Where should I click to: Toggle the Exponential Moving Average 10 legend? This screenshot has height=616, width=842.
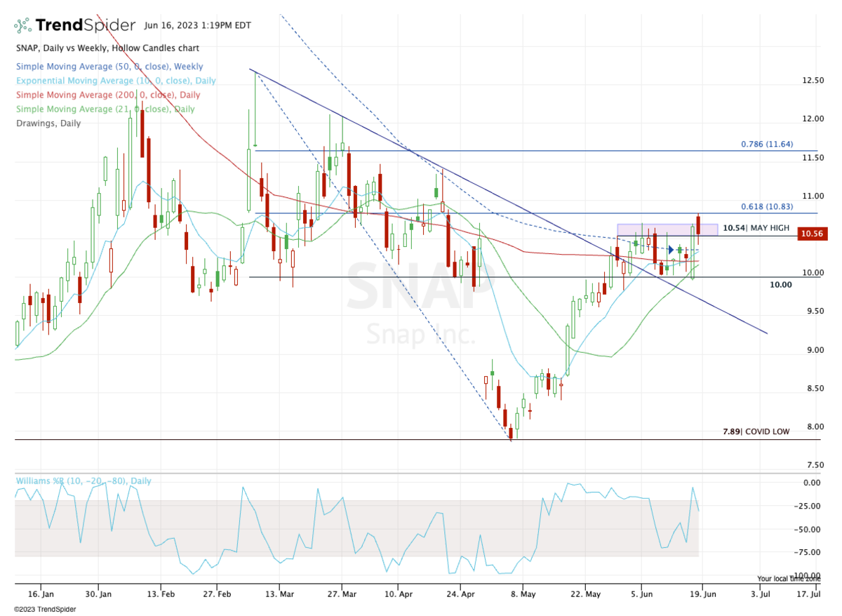[x=115, y=81]
